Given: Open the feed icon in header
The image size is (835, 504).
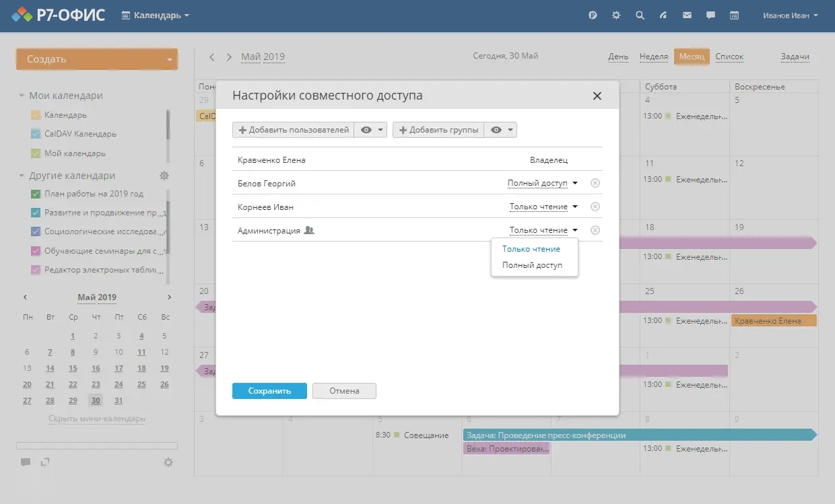Looking at the screenshot, I should [663, 15].
